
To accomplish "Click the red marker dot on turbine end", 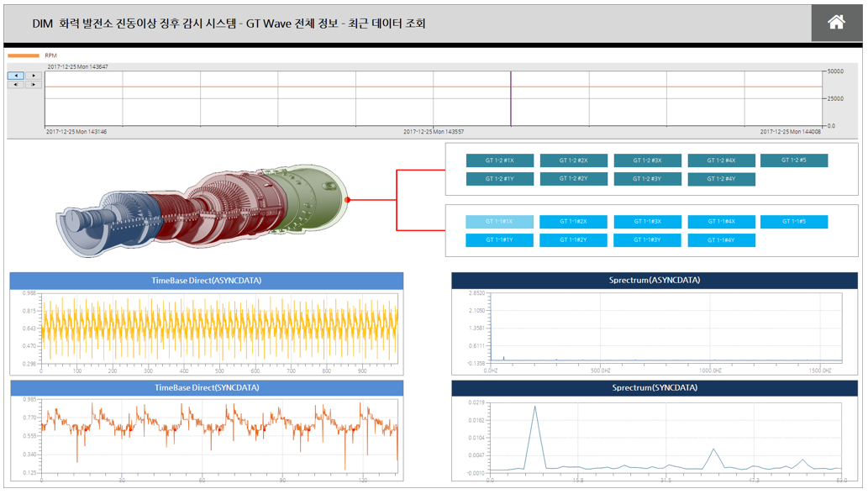I will click(348, 200).
